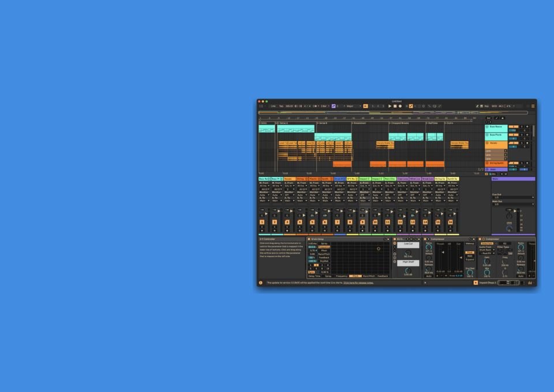Click the Stop transport button
The height and width of the screenshot is (392, 554).
(x=395, y=106)
